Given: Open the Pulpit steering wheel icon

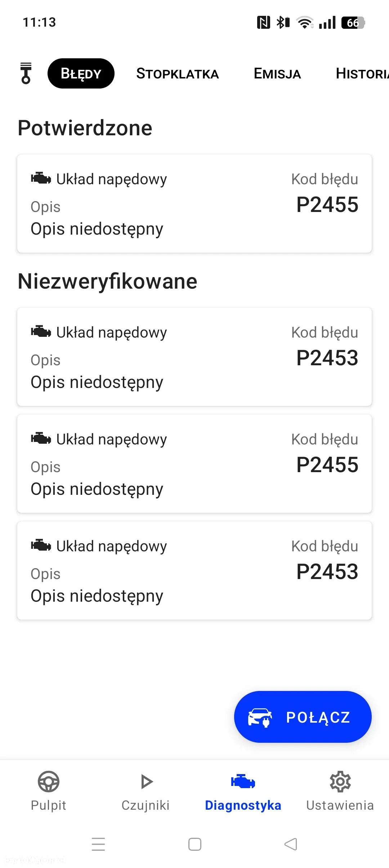Looking at the screenshot, I should point(49,781).
